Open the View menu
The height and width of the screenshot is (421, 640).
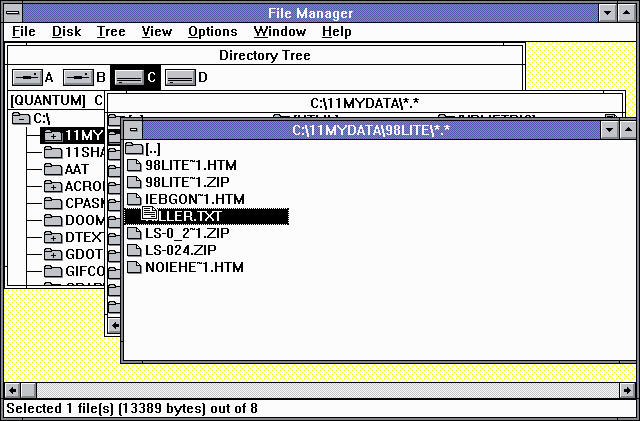click(x=157, y=31)
